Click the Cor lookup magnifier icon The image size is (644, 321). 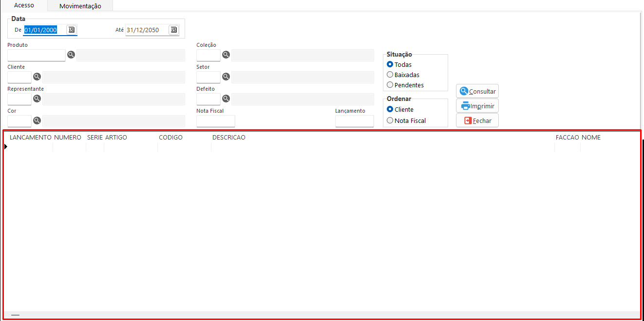pos(37,120)
